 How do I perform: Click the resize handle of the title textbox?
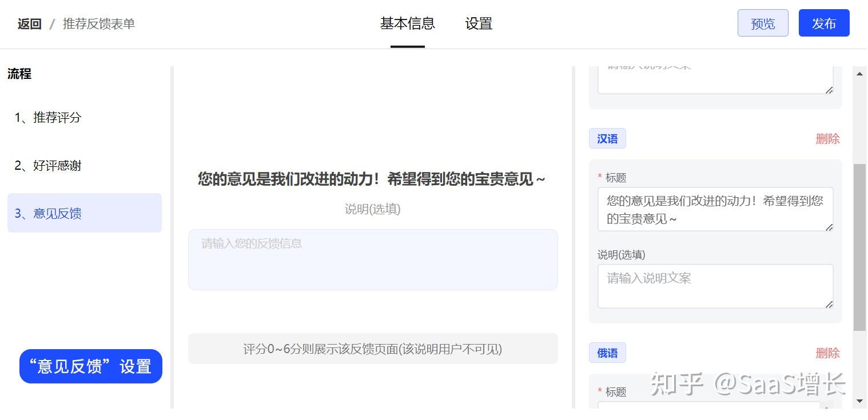pos(829,228)
